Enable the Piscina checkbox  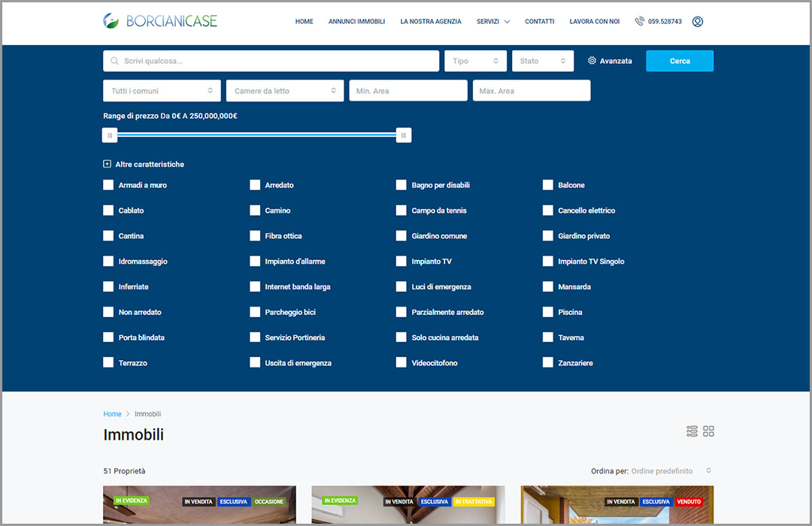[548, 312]
